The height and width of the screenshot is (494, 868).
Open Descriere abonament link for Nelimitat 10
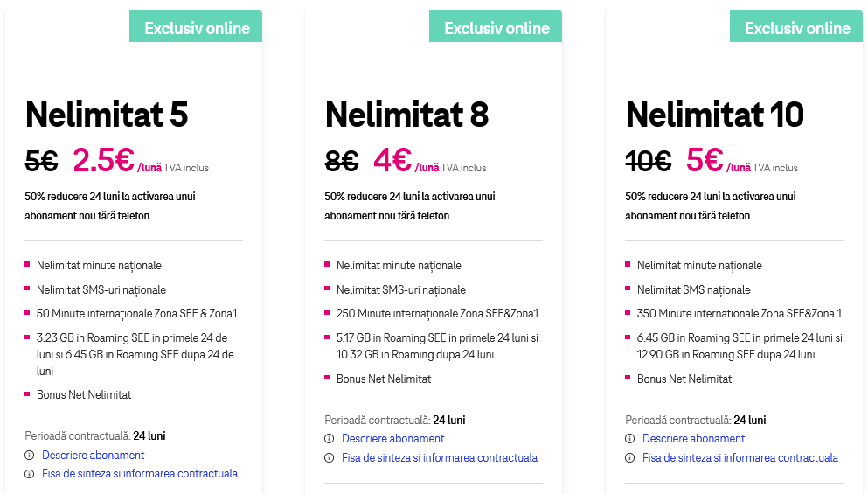693,439
